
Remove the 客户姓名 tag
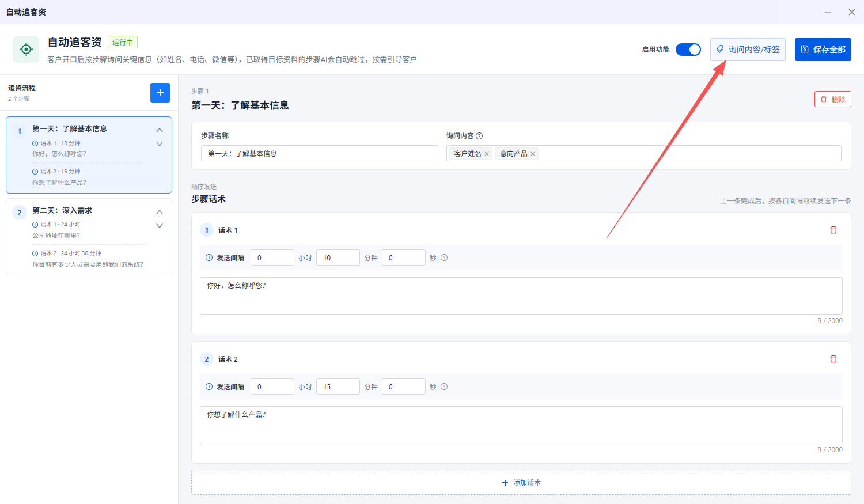(487, 154)
